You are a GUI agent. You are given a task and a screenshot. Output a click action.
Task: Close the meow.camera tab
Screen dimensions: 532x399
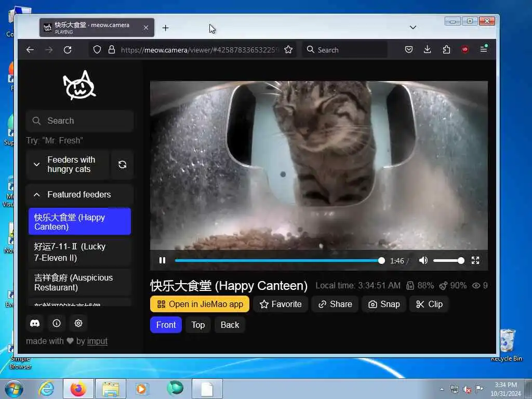coord(146,28)
